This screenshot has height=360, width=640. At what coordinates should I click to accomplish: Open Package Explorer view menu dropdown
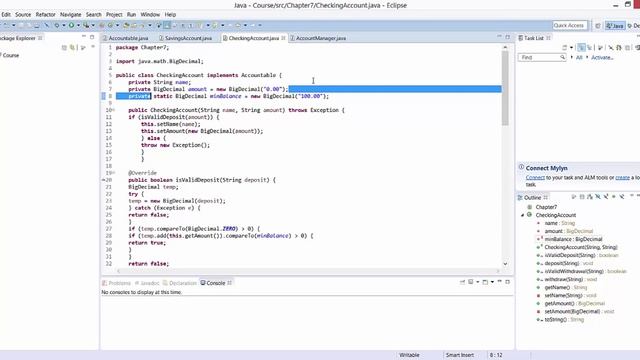pyautogui.click(x=93, y=47)
